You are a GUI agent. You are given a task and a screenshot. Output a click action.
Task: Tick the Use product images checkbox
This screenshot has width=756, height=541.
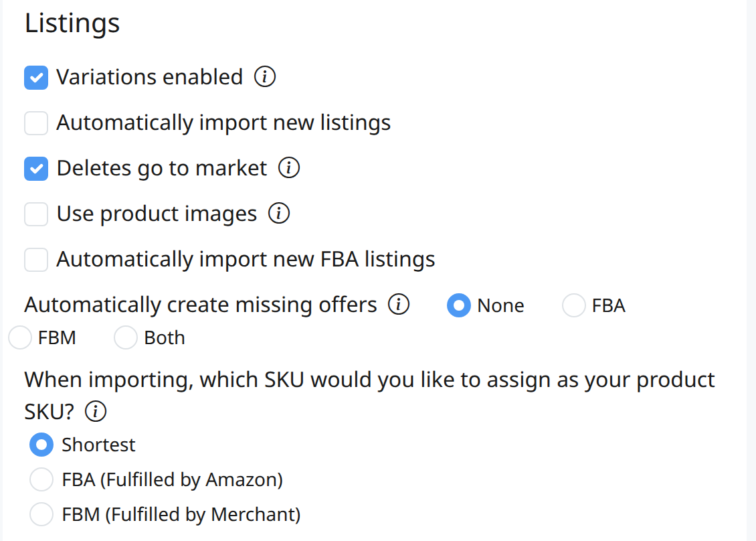click(x=36, y=214)
